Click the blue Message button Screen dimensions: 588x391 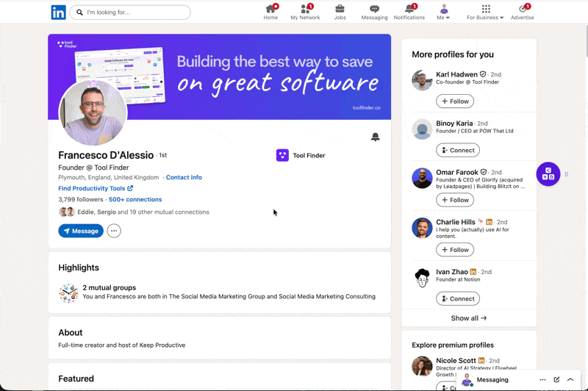coord(81,231)
